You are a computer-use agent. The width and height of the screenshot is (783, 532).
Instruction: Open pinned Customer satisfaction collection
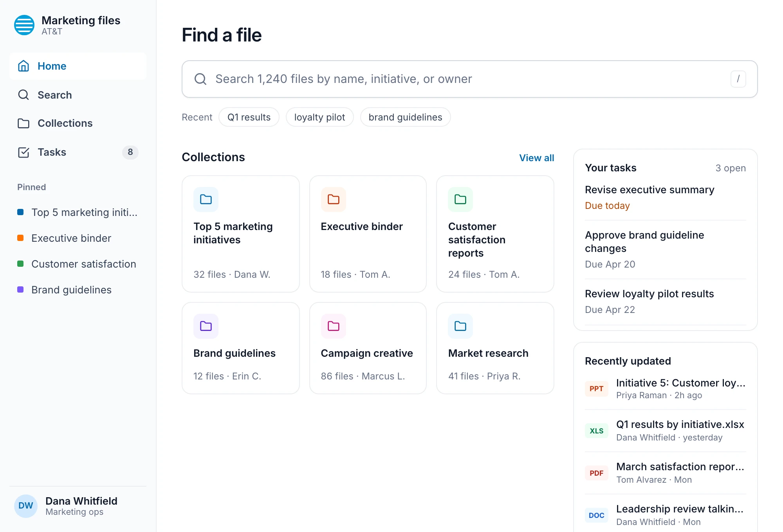click(x=78, y=264)
